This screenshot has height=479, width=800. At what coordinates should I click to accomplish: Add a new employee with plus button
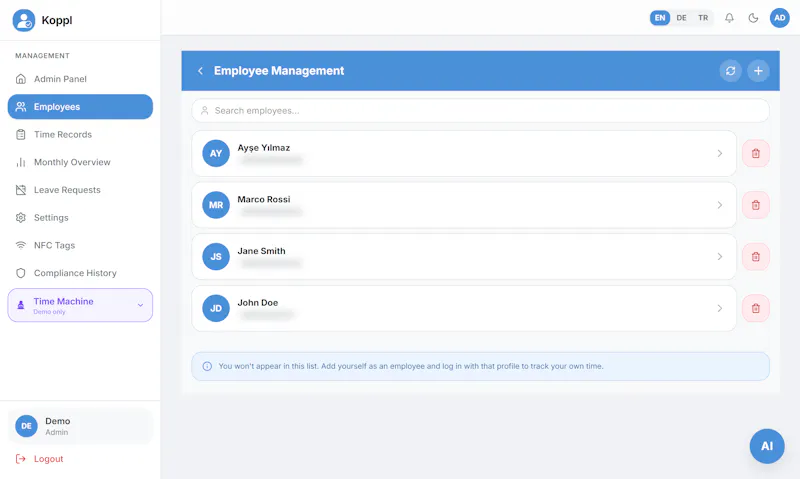pyautogui.click(x=758, y=71)
